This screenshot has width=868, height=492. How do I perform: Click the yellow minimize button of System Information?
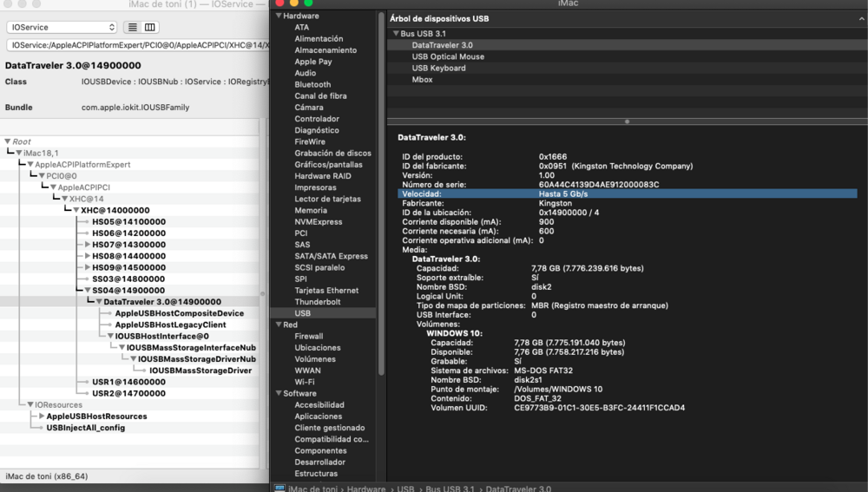(x=294, y=3)
